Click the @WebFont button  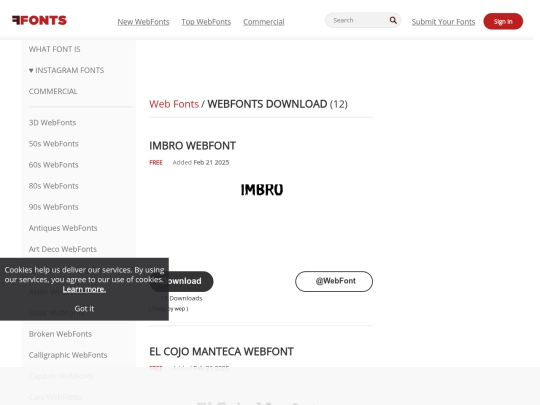pyautogui.click(x=334, y=281)
